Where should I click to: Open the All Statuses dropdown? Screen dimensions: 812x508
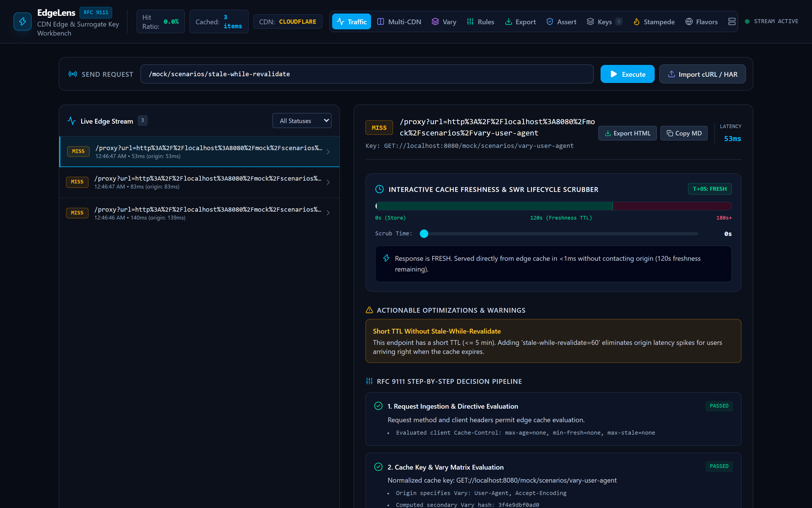coord(302,121)
